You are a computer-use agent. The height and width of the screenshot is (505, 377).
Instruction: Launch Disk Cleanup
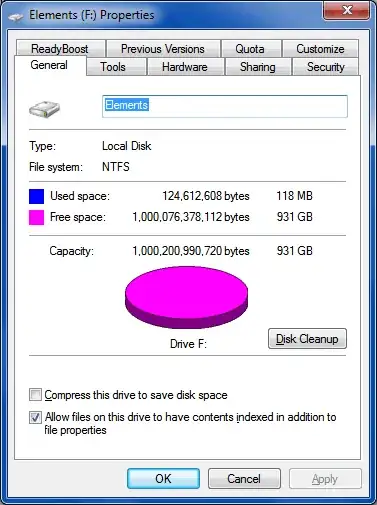(x=307, y=339)
